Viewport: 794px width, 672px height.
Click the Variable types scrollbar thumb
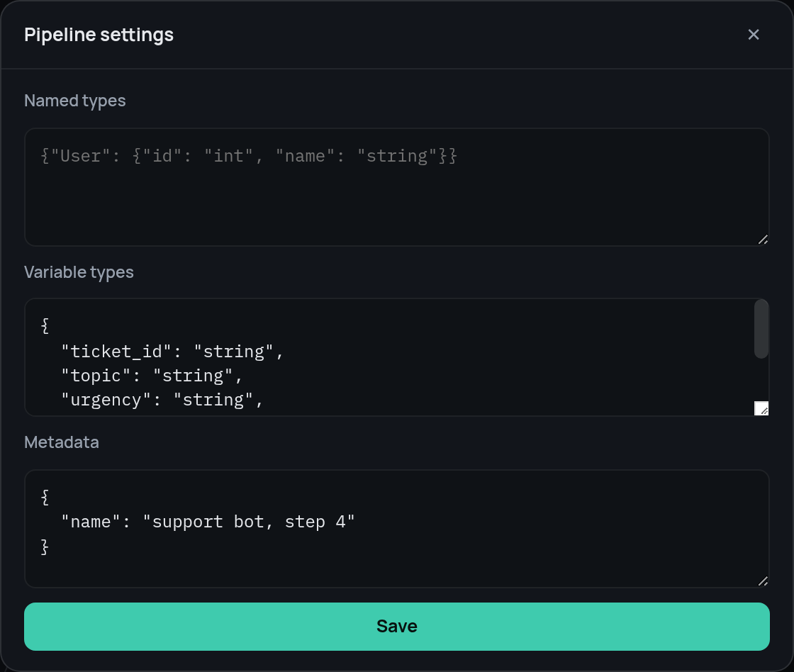coord(761,329)
